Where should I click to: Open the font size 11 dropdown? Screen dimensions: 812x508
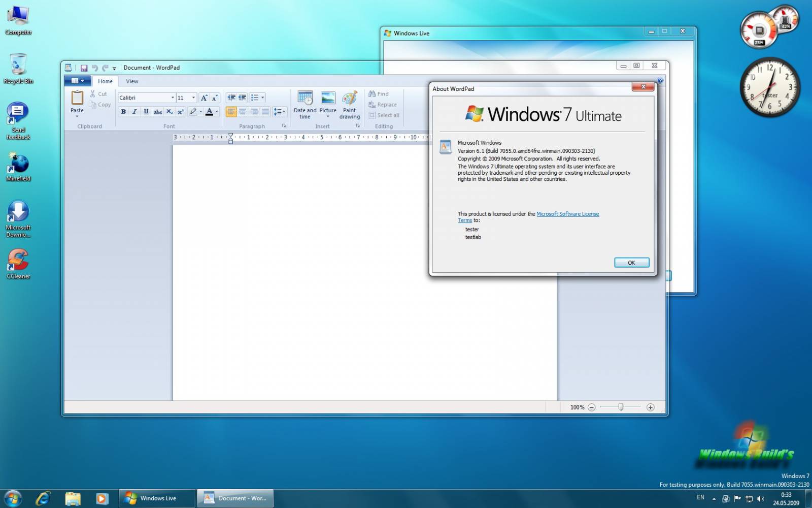coord(193,98)
